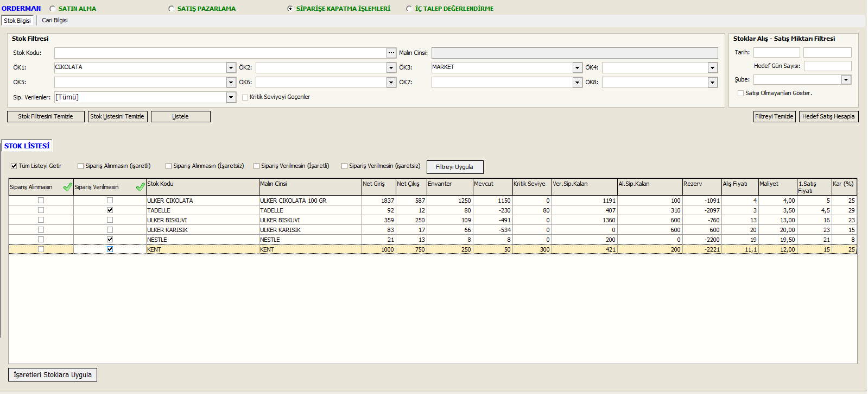Open ÖK3 dropdown showing MARKET

(578, 67)
